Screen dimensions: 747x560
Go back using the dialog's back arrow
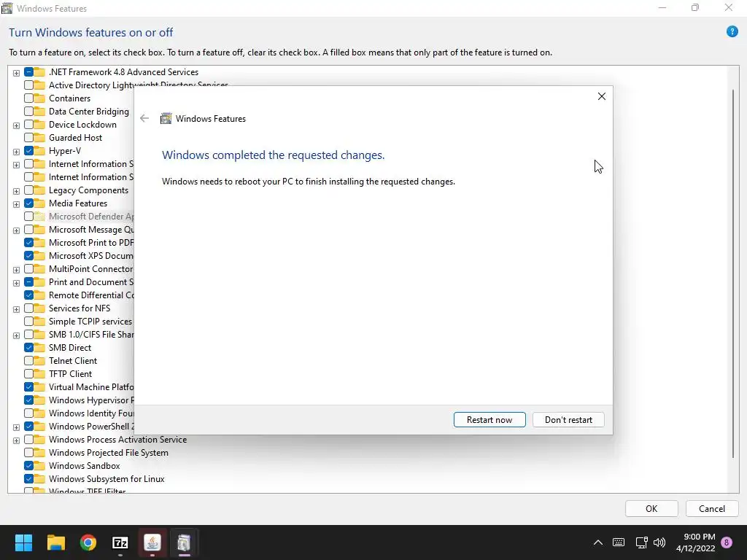tap(144, 119)
